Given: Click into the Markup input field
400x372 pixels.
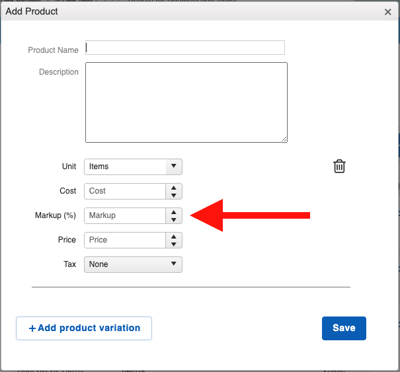Looking at the screenshot, I should (x=125, y=215).
